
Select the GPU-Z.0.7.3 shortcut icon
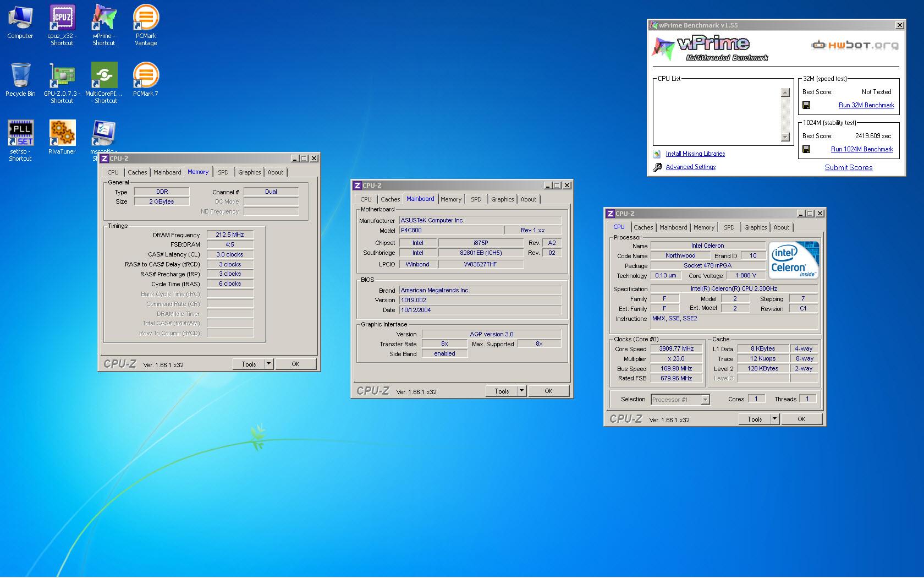pos(62,83)
